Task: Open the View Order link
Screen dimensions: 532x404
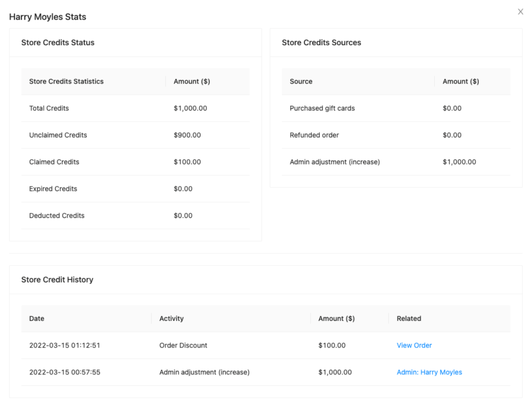Action: [414, 345]
